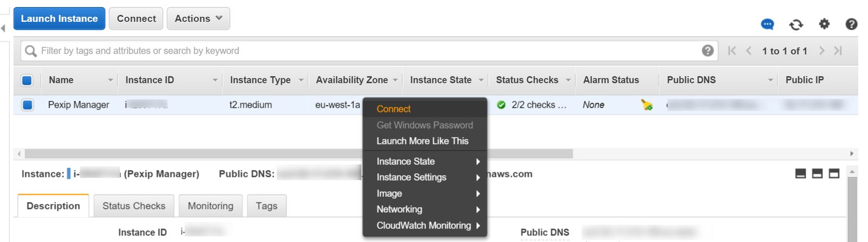Select Launch More Like This menu entry
868x242 pixels.
(x=422, y=141)
